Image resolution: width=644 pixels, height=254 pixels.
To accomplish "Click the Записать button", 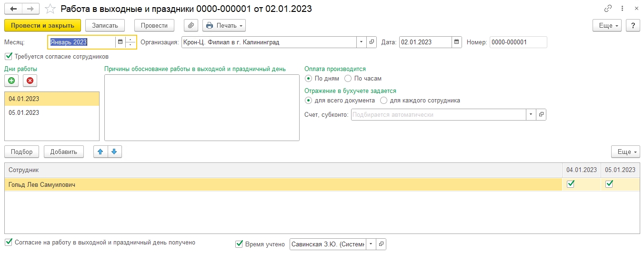I will pos(105,25).
